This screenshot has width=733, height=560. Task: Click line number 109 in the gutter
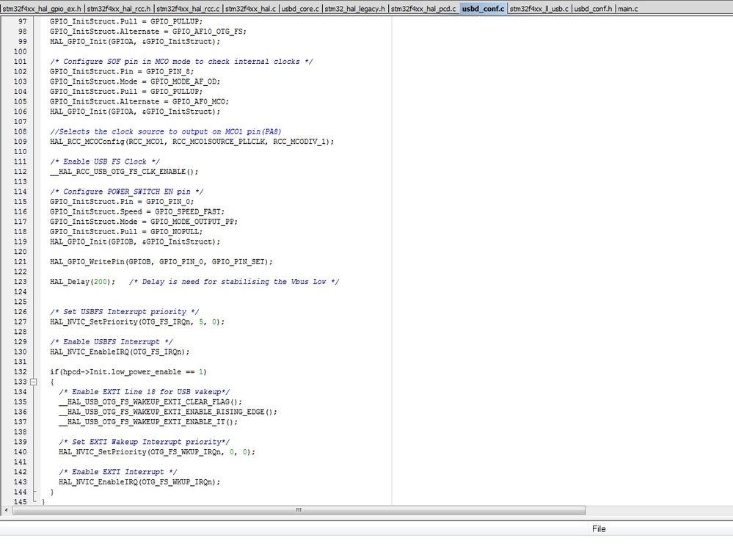pos(20,142)
